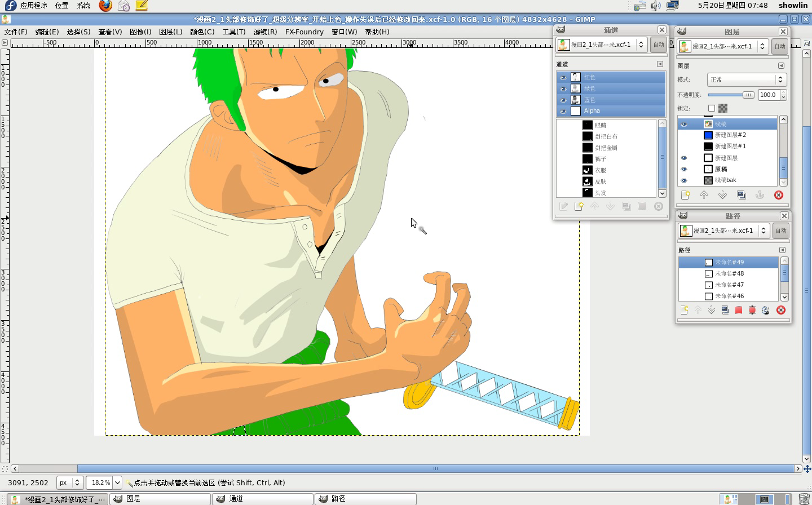The height and width of the screenshot is (505, 812).
Task: Click the raise path arrow icon
Action: click(698, 310)
